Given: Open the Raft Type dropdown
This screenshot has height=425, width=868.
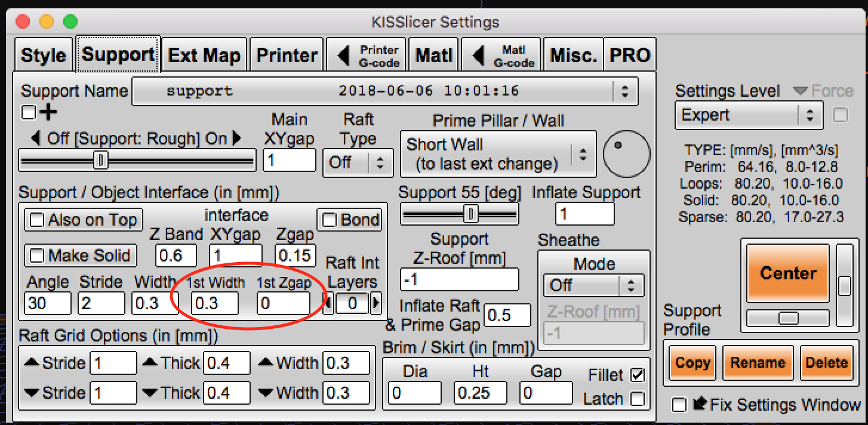Looking at the screenshot, I should [357, 162].
